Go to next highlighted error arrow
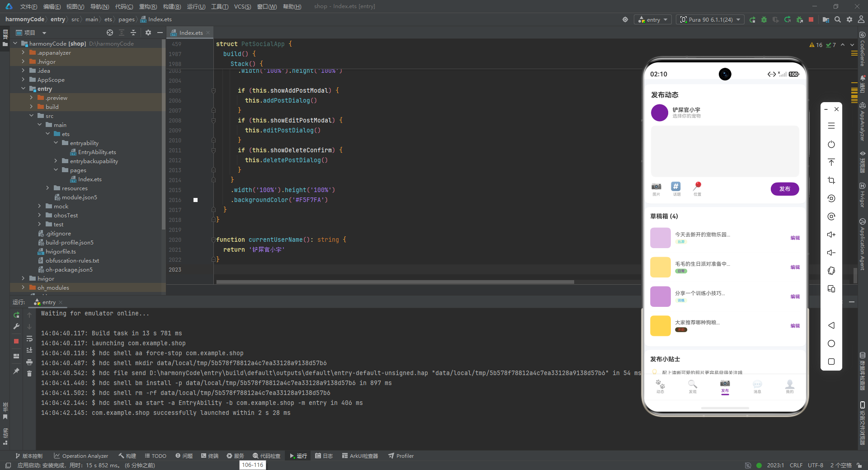This screenshot has height=470, width=868. (852, 45)
